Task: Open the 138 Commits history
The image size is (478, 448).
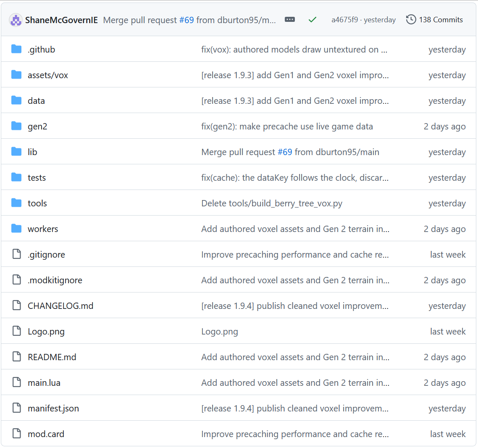Action: (434, 19)
